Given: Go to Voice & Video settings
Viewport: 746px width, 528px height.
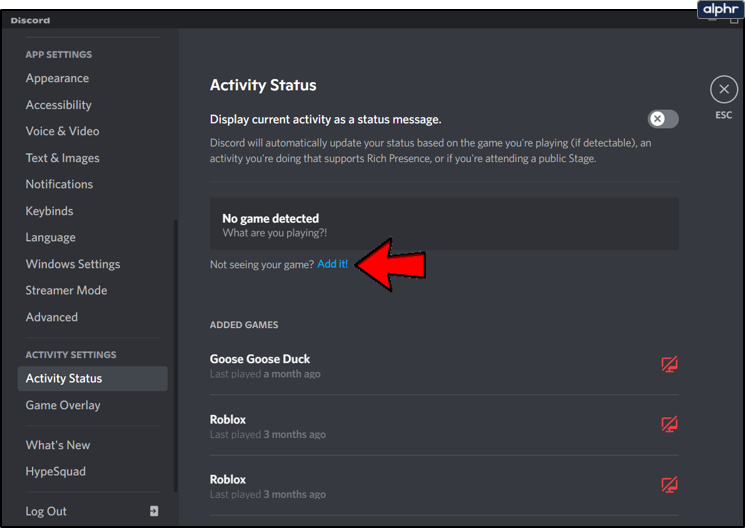Looking at the screenshot, I should point(62,131).
